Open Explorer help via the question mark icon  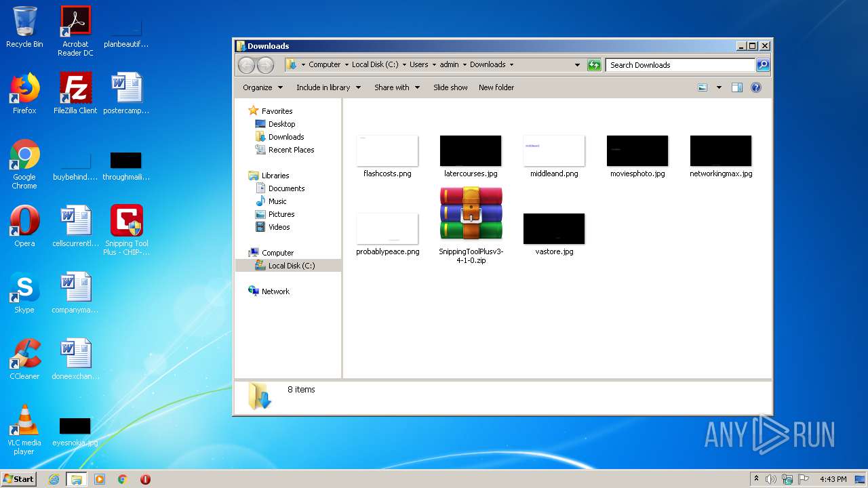[x=756, y=87]
